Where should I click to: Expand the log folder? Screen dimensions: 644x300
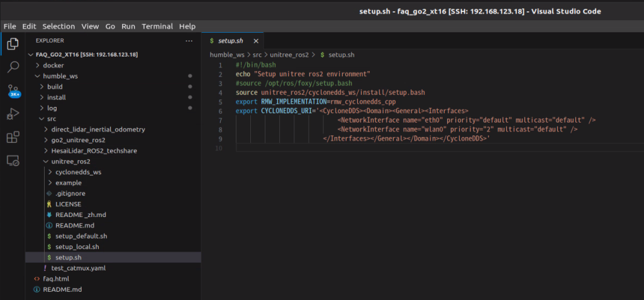click(x=42, y=108)
